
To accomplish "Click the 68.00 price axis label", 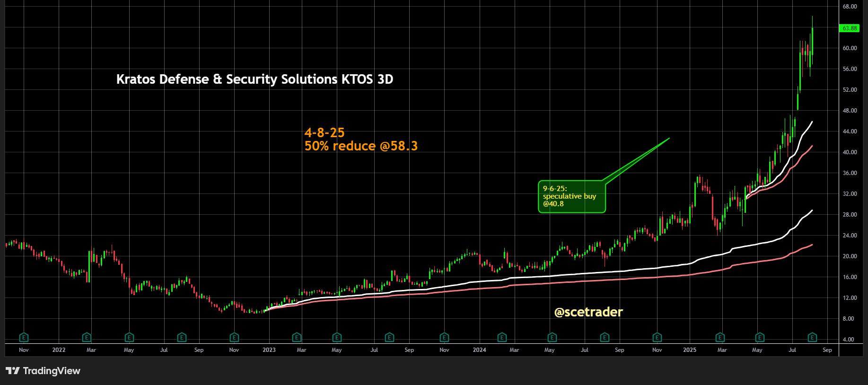I will point(850,7).
